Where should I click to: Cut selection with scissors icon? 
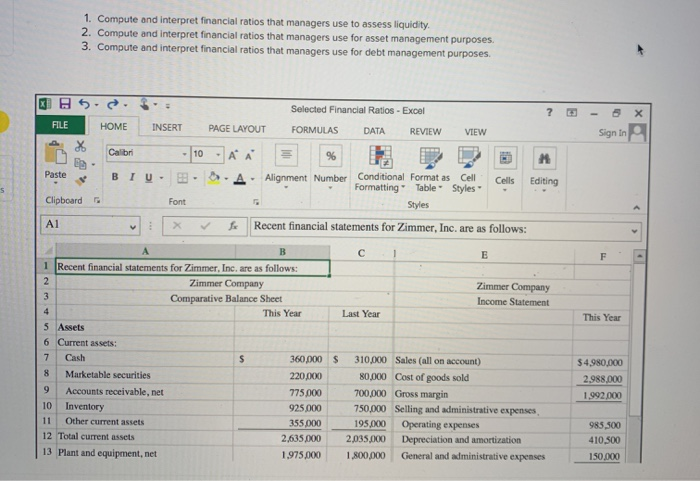[80, 146]
